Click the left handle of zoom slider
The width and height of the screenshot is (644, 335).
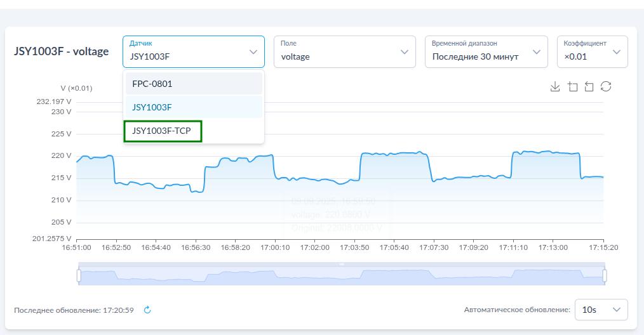pyautogui.click(x=79, y=275)
